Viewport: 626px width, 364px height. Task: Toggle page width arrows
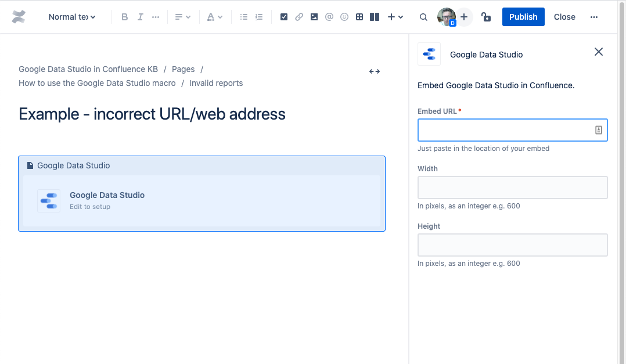point(375,71)
